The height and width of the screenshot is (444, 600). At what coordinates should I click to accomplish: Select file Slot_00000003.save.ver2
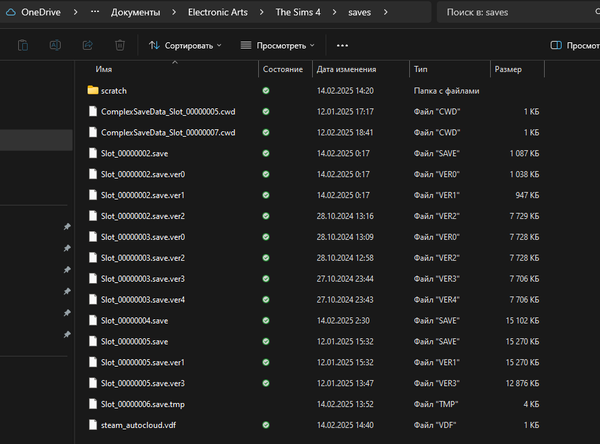[x=143, y=258]
